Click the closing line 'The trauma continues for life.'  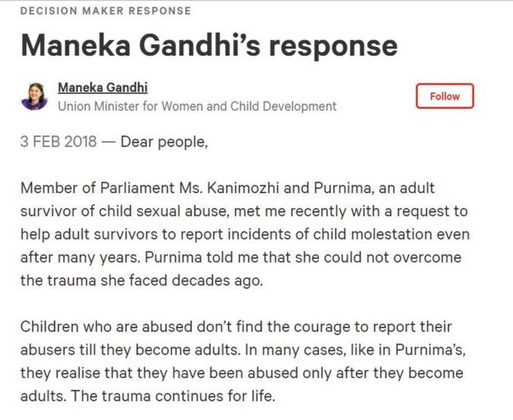point(173,396)
